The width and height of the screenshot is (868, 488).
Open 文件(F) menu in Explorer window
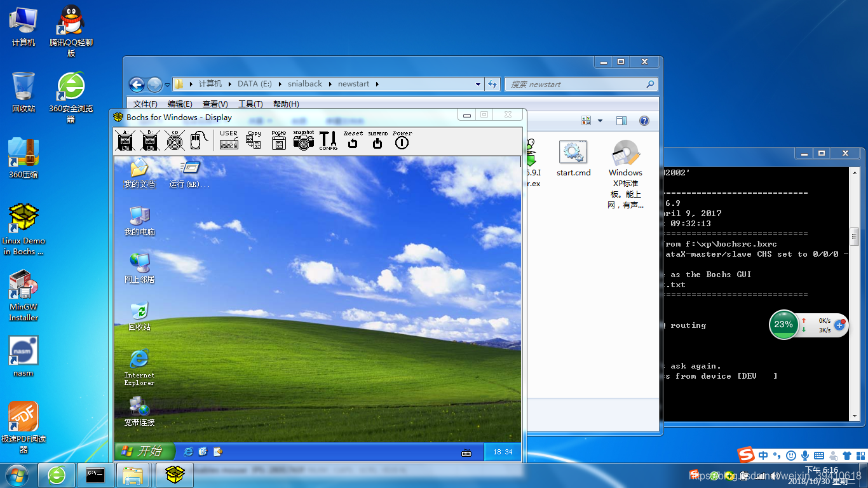pyautogui.click(x=146, y=104)
